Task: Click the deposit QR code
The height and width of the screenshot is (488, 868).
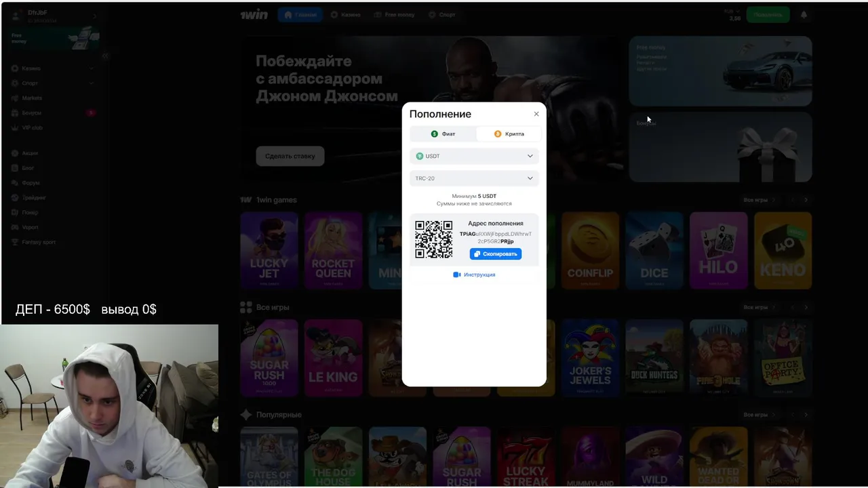Action: (x=434, y=239)
